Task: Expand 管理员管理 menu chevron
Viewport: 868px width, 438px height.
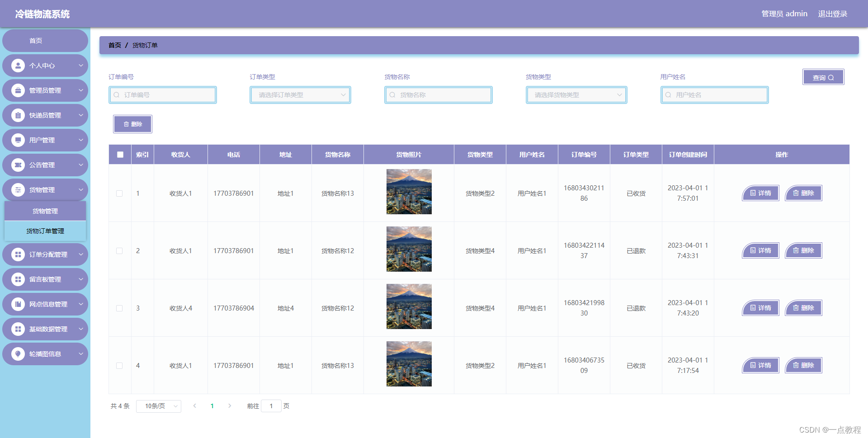Action: pos(81,90)
